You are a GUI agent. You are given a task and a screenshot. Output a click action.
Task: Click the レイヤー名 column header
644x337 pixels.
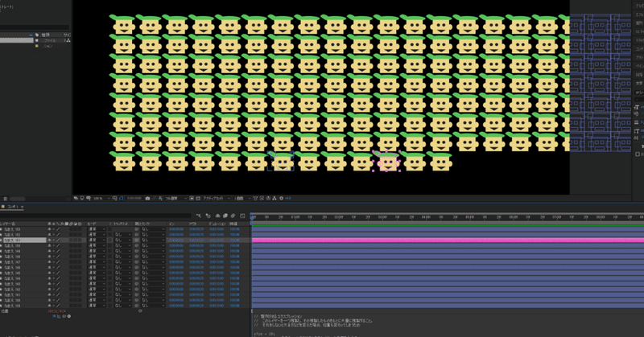coord(7,224)
